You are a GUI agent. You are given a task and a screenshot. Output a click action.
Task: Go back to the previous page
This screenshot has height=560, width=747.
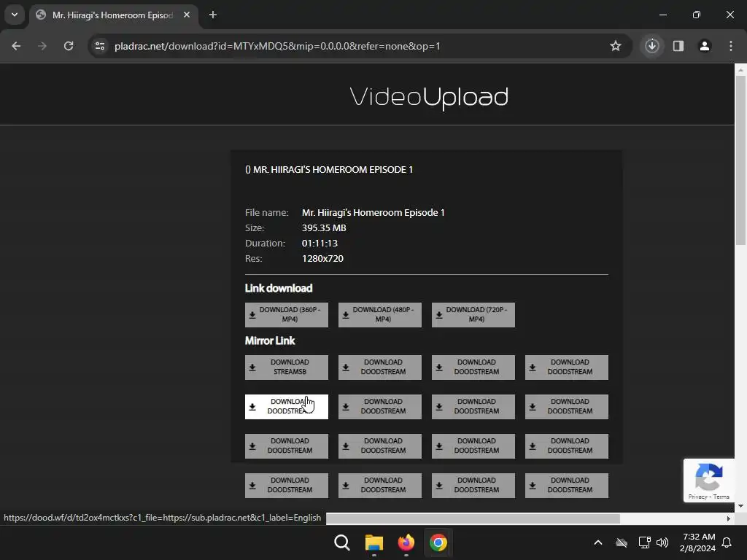(16, 46)
